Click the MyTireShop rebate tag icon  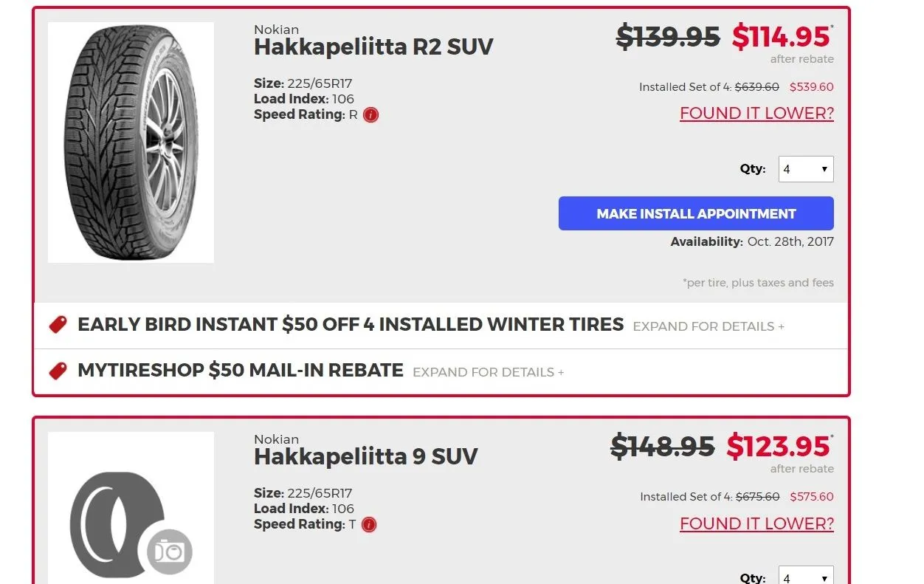[x=58, y=371]
